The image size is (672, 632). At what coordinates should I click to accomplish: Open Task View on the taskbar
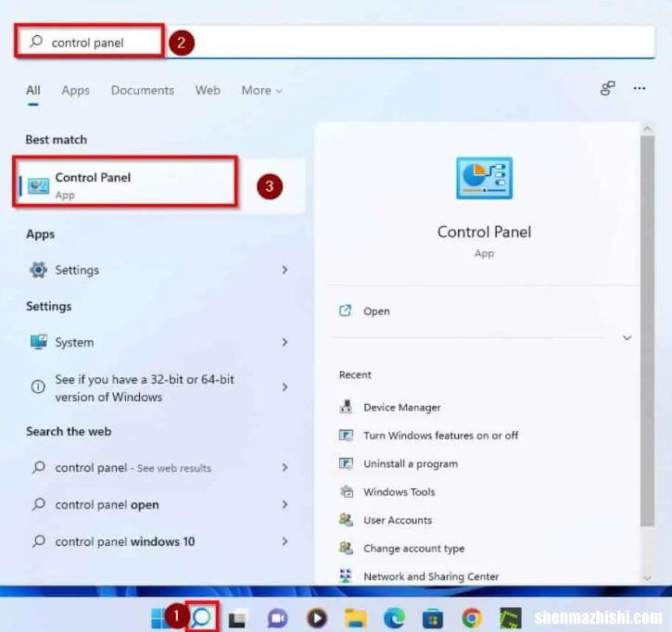point(237,618)
